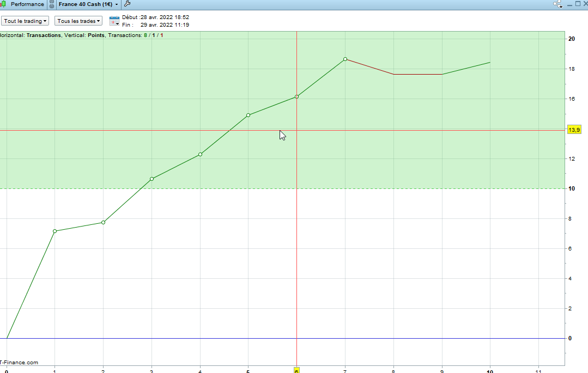Click the '10' label on vertical axis
Viewport: 588px width, 373px height.
coord(572,188)
